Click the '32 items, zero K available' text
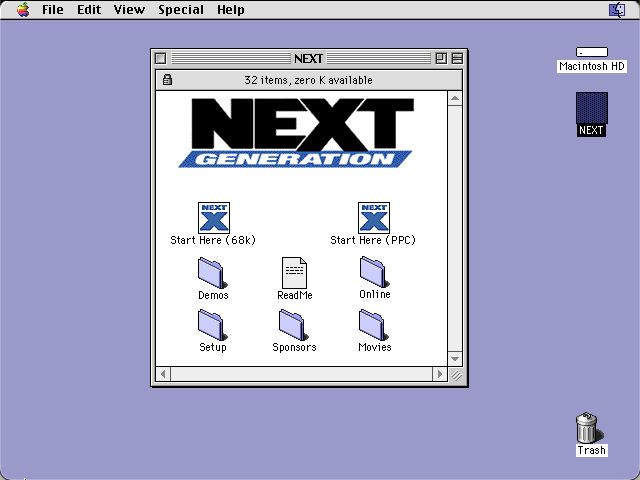The width and height of the screenshot is (640, 480). pyautogui.click(x=309, y=80)
